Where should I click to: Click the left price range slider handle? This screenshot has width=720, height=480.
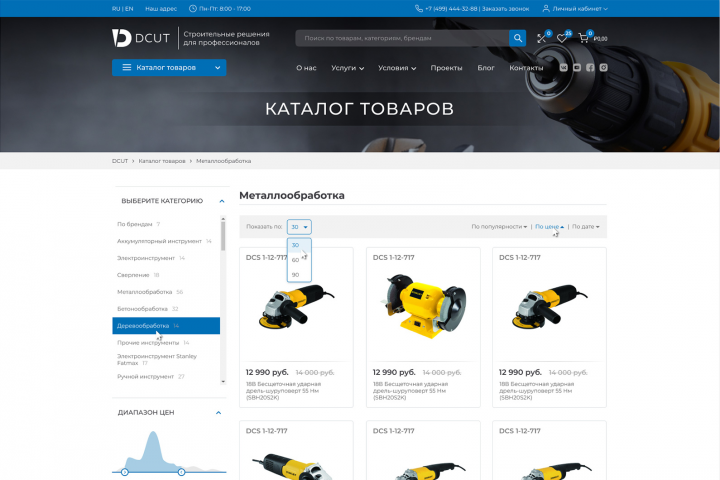tap(124, 472)
